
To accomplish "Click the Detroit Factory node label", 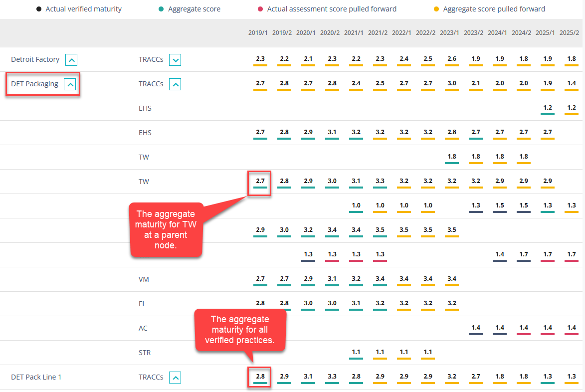I will pyautogui.click(x=35, y=59).
